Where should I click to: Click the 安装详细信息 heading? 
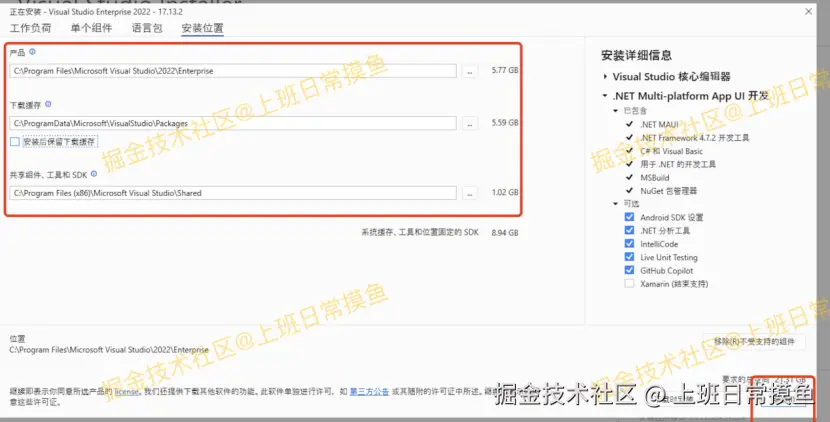pos(636,55)
